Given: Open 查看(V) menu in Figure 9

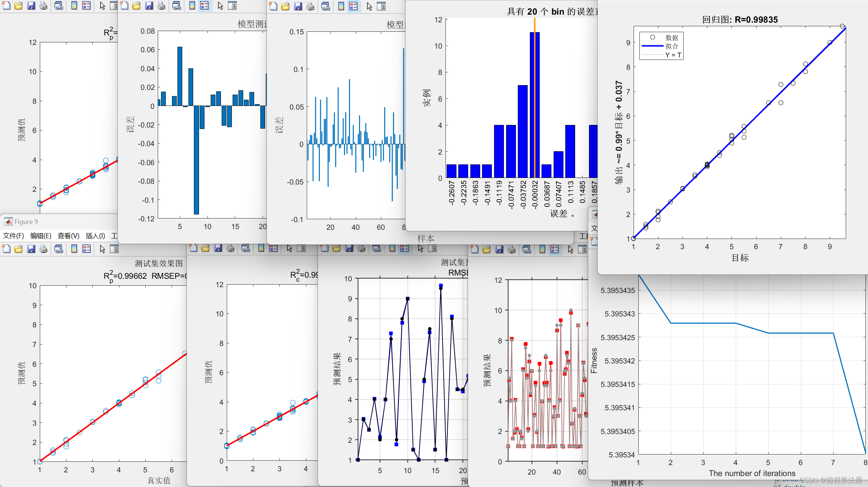Looking at the screenshot, I should (69, 236).
